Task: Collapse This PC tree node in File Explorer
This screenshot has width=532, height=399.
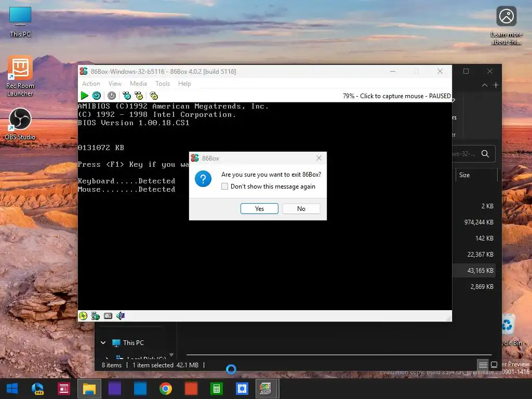Action: click(103, 343)
